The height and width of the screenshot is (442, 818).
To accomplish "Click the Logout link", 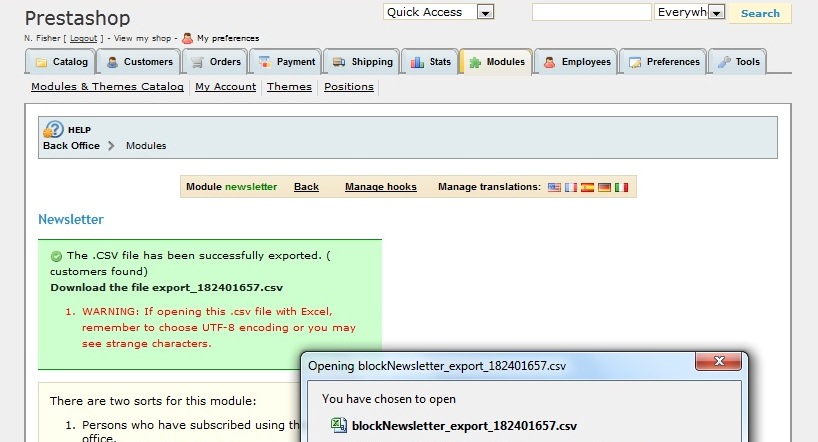I will pos(83,38).
